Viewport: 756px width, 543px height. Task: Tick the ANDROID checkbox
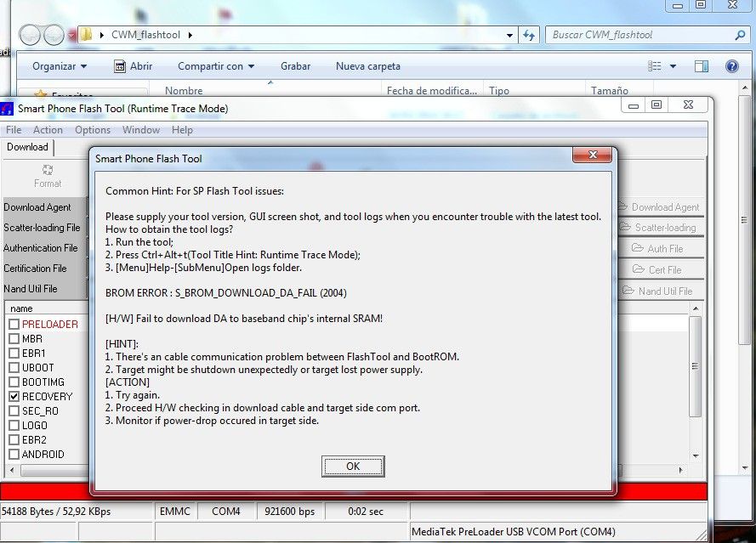click(14, 455)
